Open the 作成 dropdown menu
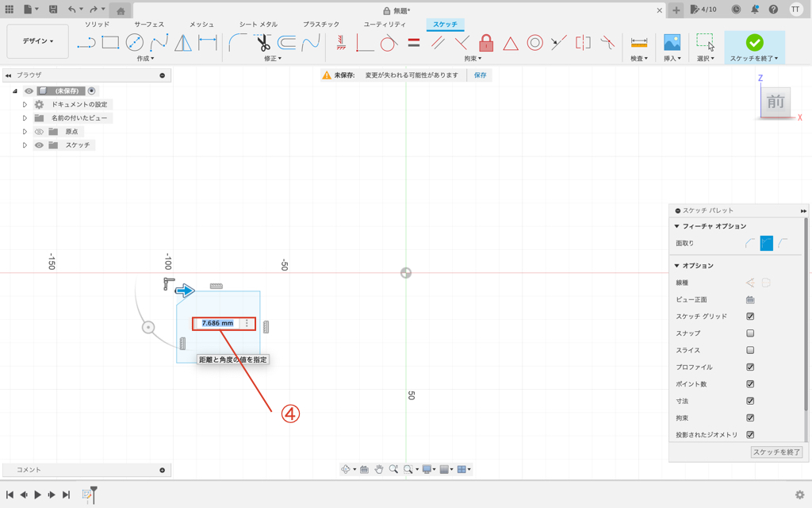 (146, 59)
